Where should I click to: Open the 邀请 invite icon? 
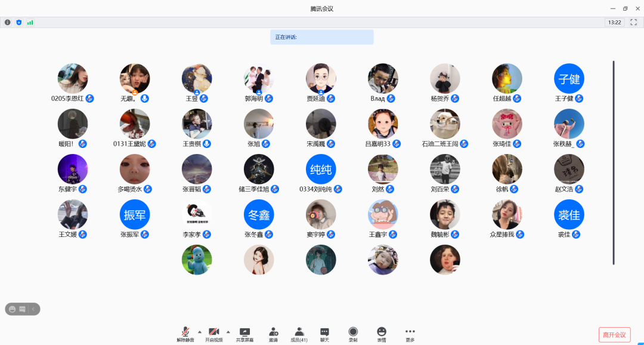[273, 334]
